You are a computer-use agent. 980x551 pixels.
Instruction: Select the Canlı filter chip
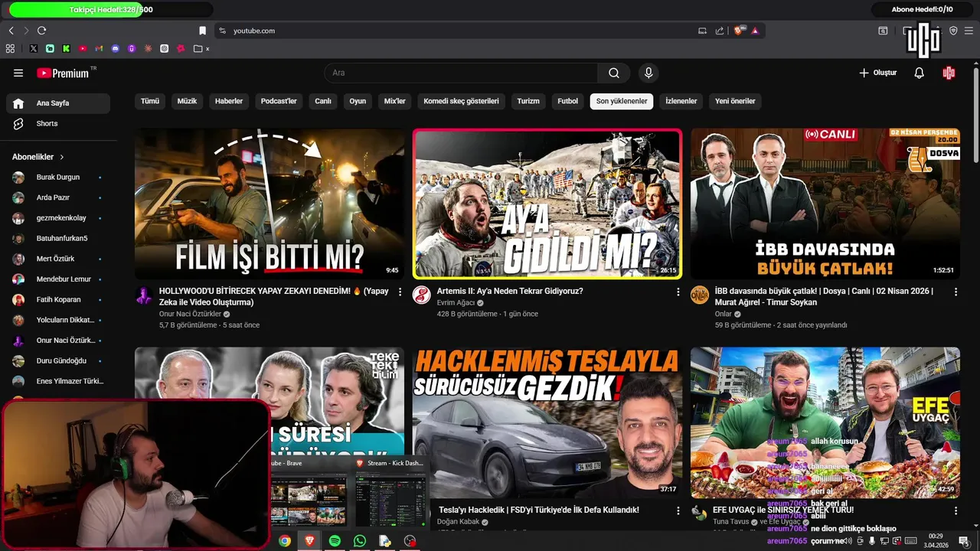point(323,101)
